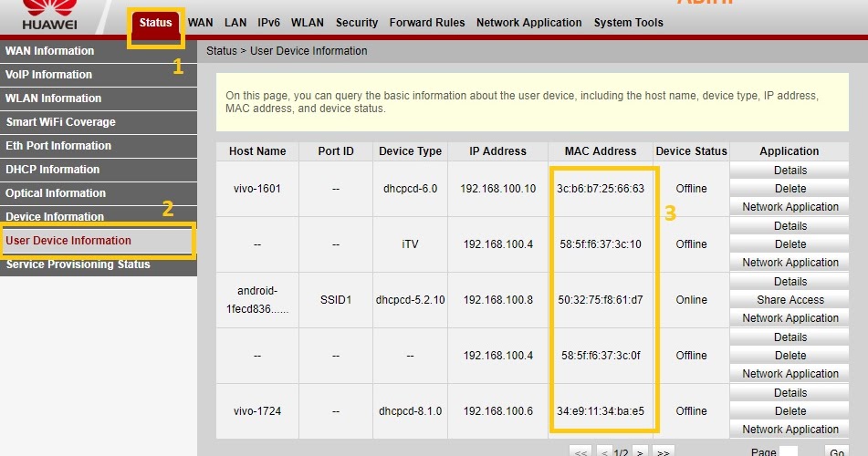Screen dimensions: 868x456
Task: Open Smart WiFi Coverage page
Action: [99, 122]
